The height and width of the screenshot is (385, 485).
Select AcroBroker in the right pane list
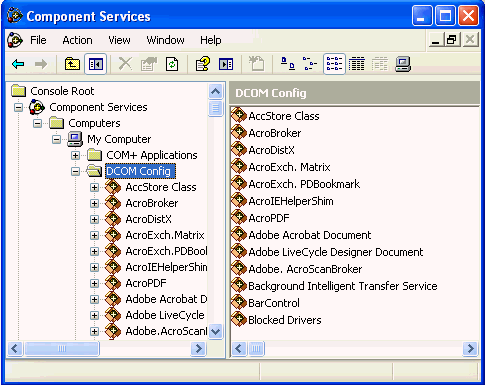[x=275, y=133]
